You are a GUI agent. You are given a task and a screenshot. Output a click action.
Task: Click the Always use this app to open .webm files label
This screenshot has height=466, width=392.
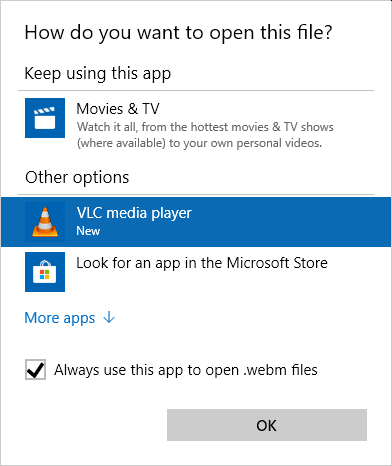pyautogui.click(x=186, y=370)
